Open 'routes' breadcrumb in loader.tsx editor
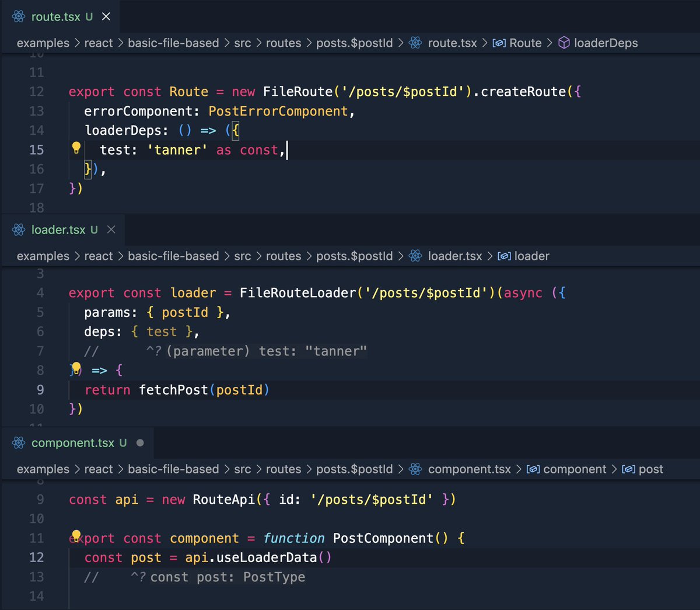 tap(283, 256)
